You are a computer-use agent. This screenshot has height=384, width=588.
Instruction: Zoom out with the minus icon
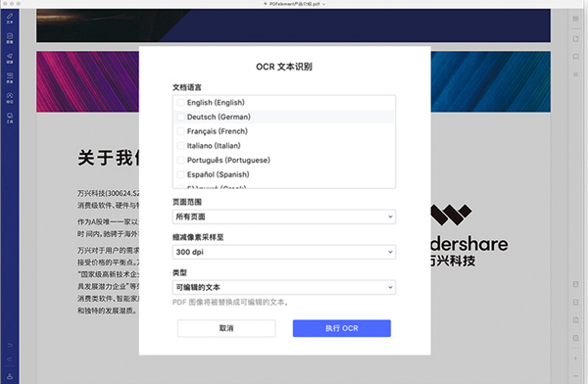pyautogui.click(x=575, y=376)
